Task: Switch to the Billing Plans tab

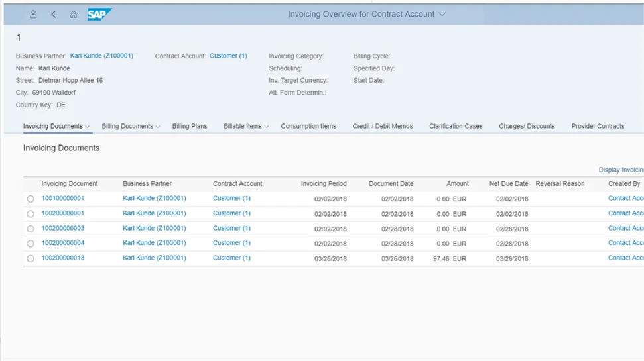Action: point(190,126)
